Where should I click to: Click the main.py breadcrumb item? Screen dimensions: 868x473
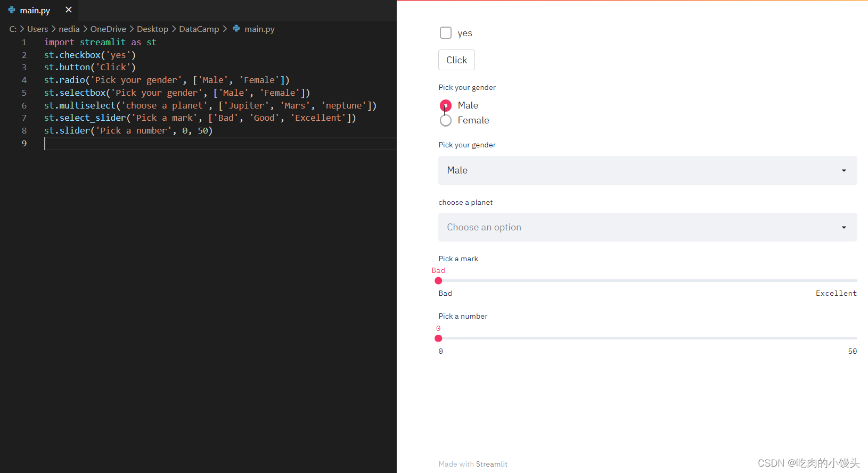tap(259, 29)
